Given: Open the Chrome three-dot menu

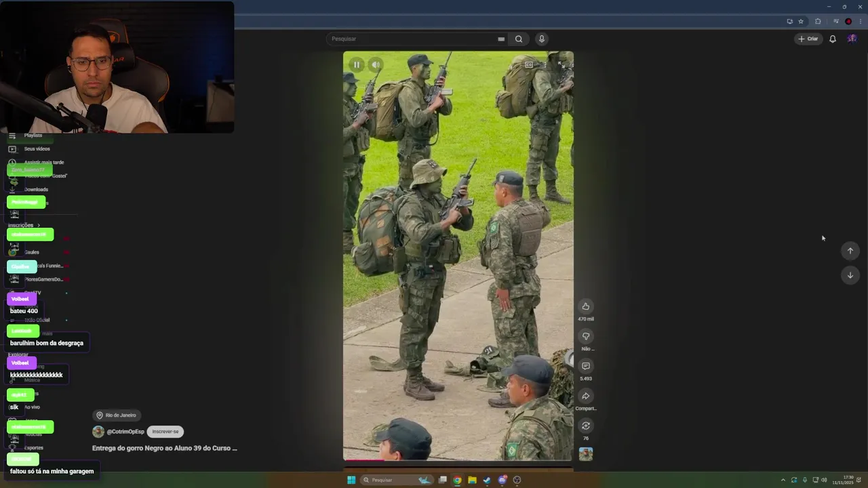Looking at the screenshot, I should [x=860, y=21].
